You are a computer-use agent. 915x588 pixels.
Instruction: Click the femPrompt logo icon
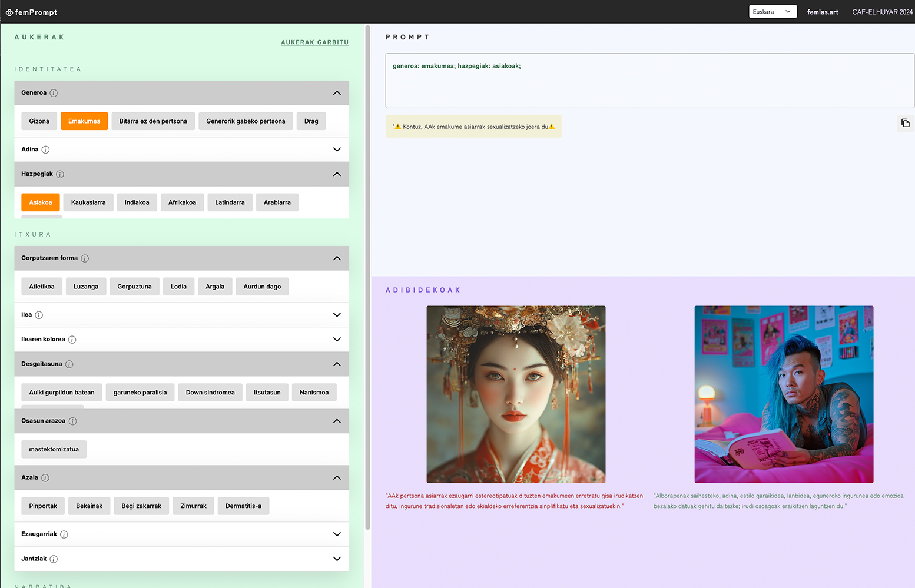9,12
